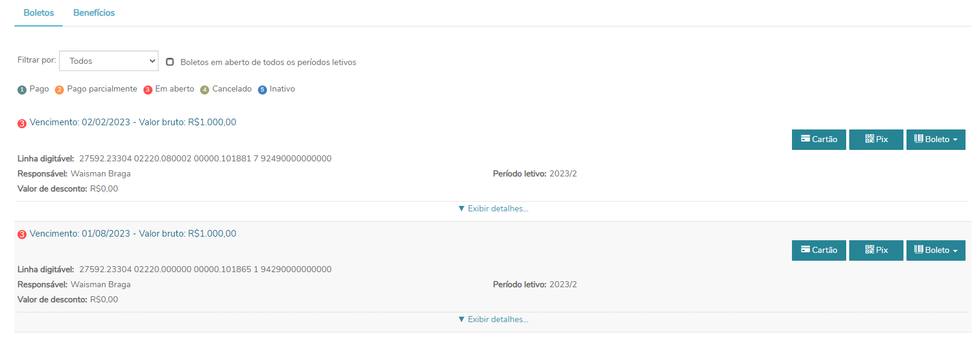Click olive Cancelado legend badge
Screen dimensions: 980x342
tap(204, 90)
